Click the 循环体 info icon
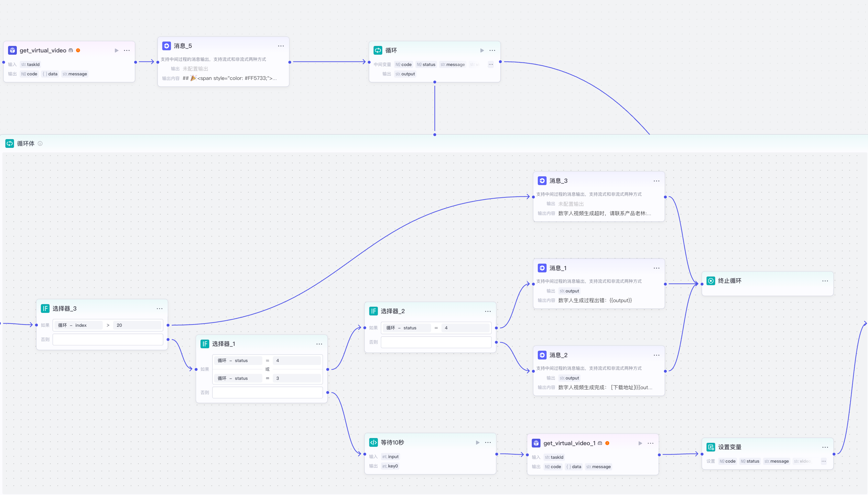The width and height of the screenshot is (868, 495). click(40, 143)
